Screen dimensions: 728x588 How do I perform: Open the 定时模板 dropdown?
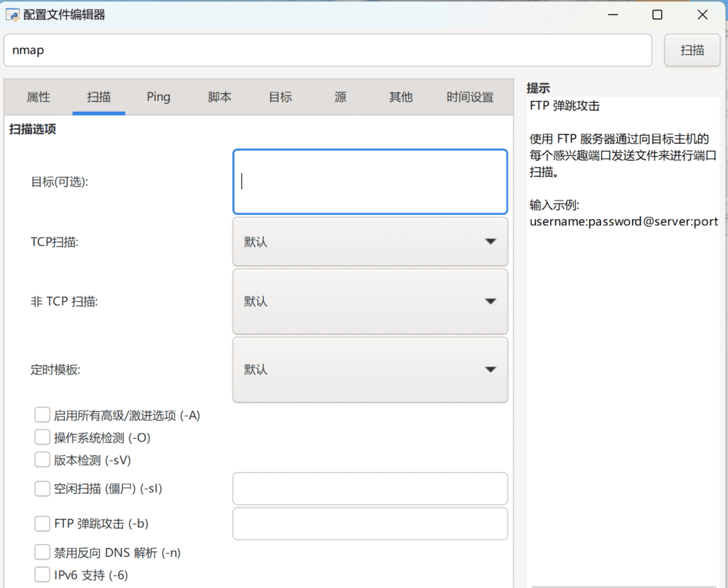(370, 370)
